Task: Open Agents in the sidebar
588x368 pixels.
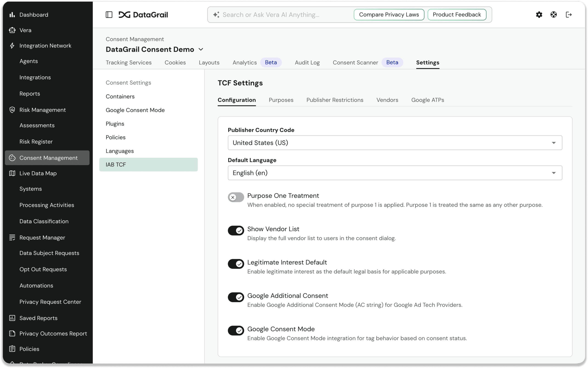Action: [28, 61]
